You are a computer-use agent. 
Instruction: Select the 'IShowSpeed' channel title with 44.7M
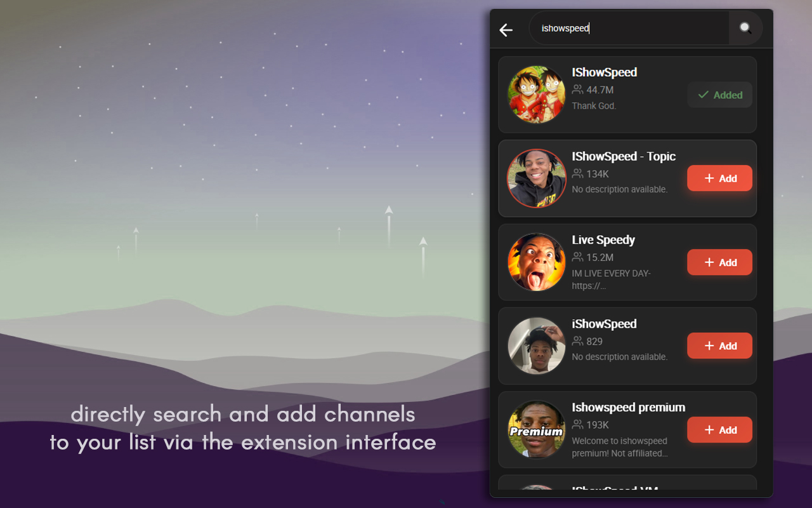coord(605,72)
